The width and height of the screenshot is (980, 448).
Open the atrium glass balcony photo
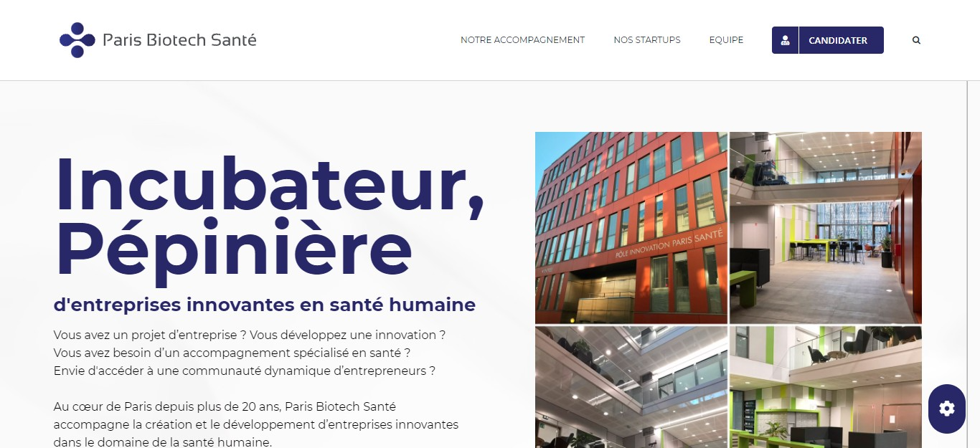point(631,387)
